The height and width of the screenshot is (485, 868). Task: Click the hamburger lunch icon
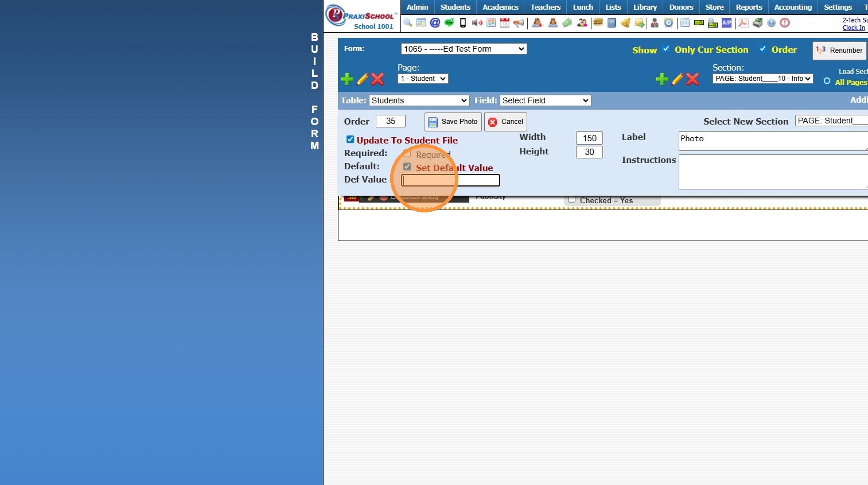598,23
